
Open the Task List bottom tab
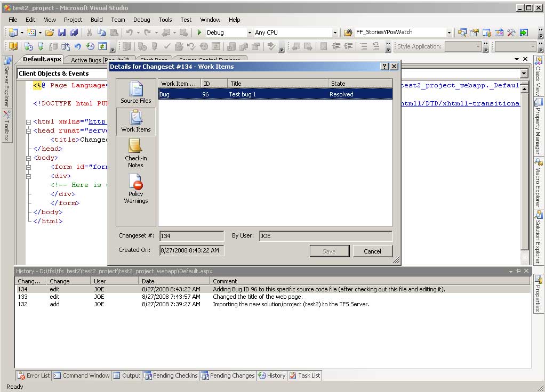point(304,375)
